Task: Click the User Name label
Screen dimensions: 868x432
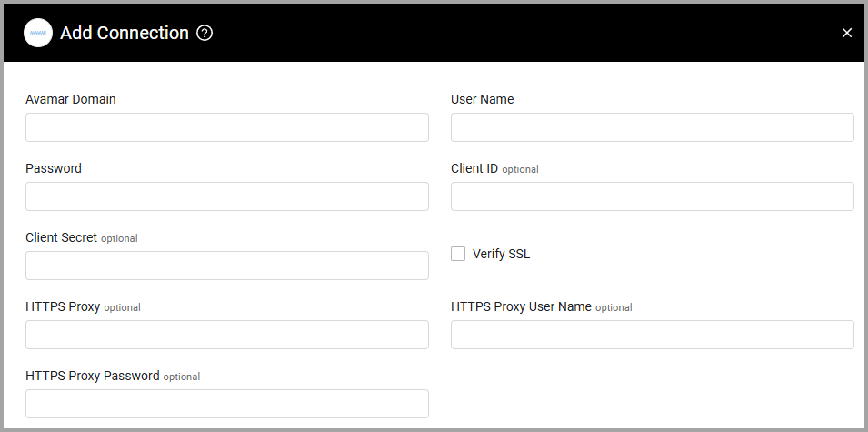Action: click(482, 99)
